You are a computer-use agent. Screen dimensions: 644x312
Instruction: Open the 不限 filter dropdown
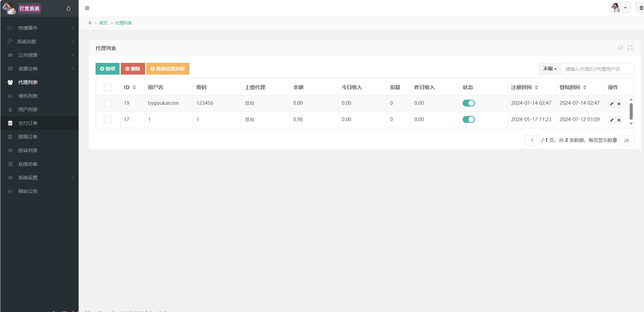(550, 69)
